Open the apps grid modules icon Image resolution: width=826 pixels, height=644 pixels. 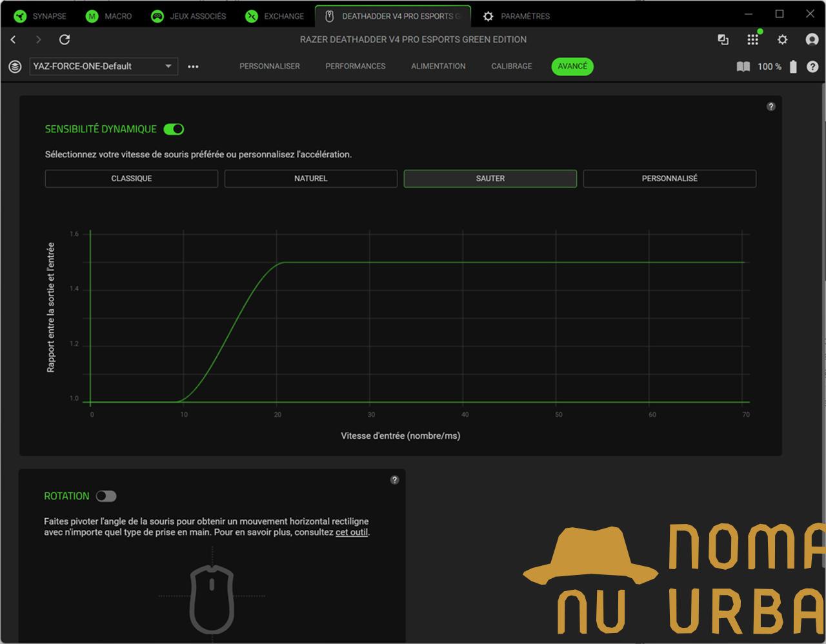[752, 40]
